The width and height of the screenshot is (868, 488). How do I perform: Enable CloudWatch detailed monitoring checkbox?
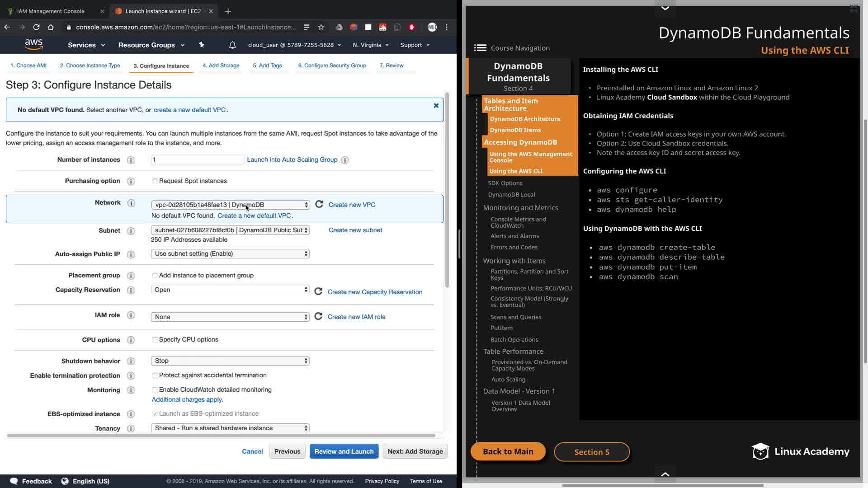point(155,390)
